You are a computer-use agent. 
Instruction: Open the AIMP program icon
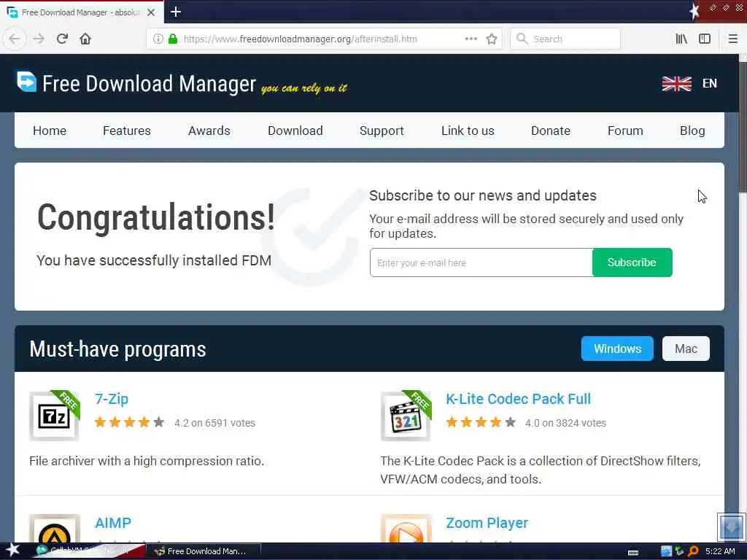pyautogui.click(x=54, y=529)
